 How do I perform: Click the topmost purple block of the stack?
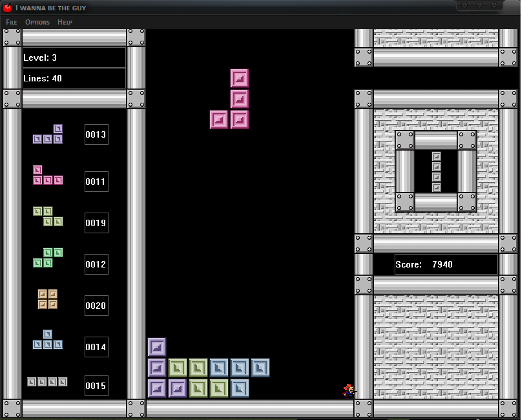coord(157,347)
